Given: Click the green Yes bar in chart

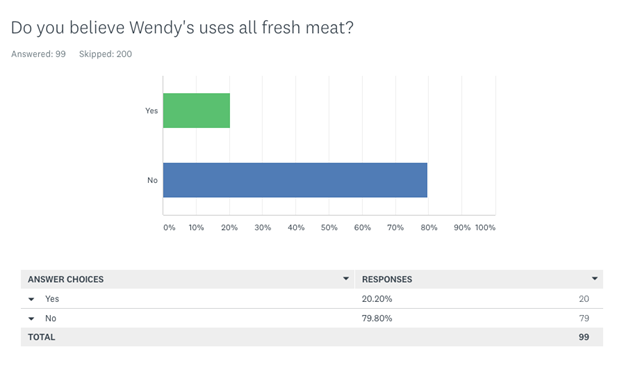Looking at the screenshot, I should (x=197, y=111).
